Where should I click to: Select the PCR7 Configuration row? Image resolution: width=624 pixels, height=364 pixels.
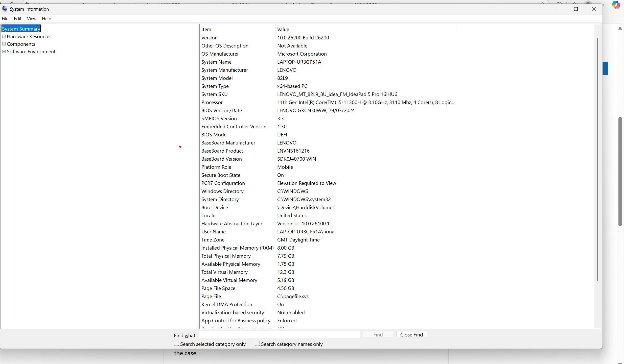pos(328,183)
